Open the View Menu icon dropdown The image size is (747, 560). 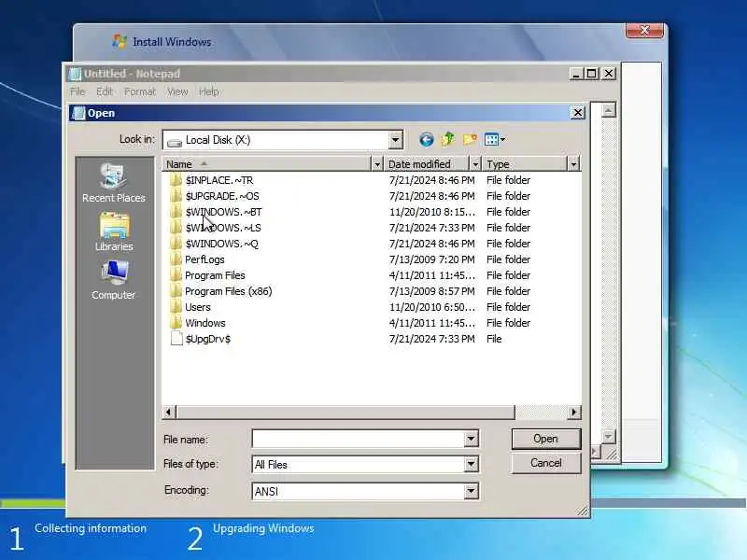[495, 139]
